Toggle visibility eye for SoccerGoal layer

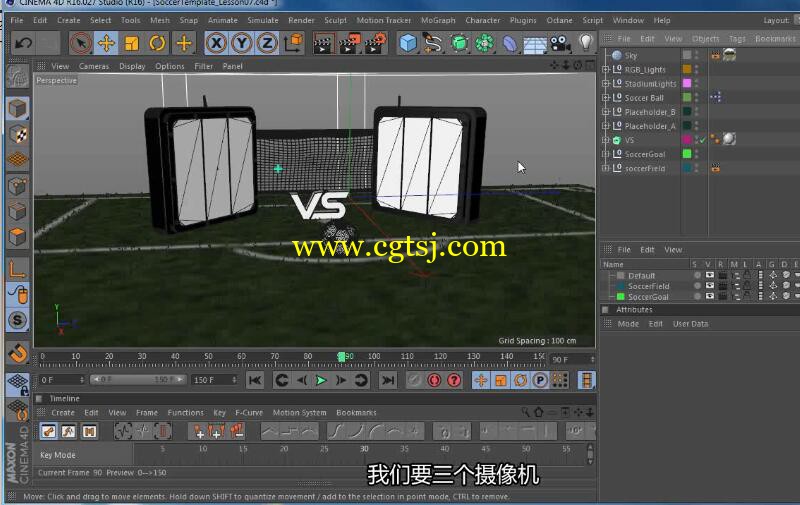[709, 296]
